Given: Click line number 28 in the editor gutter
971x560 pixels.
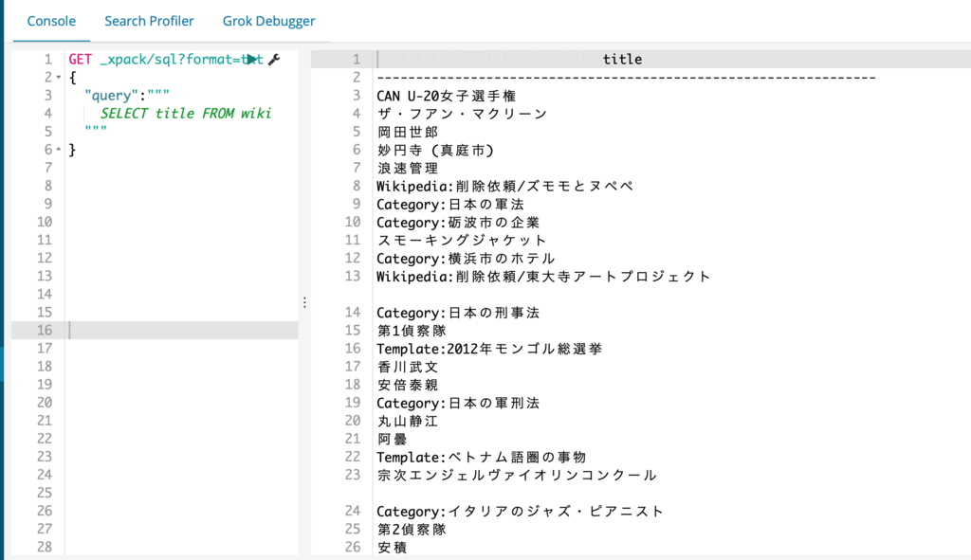Looking at the screenshot, I should (45, 547).
